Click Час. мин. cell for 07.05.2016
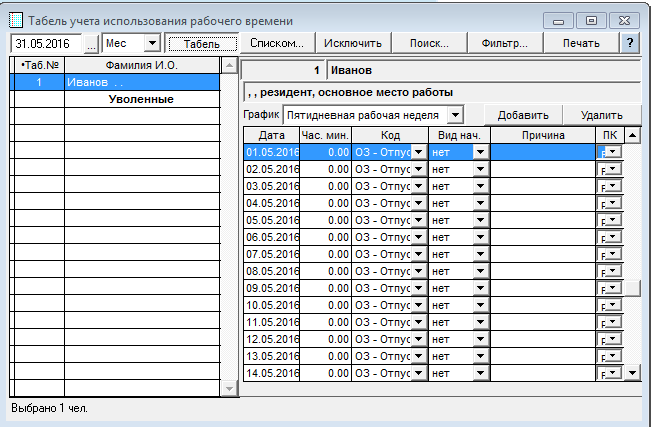 (325, 254)
